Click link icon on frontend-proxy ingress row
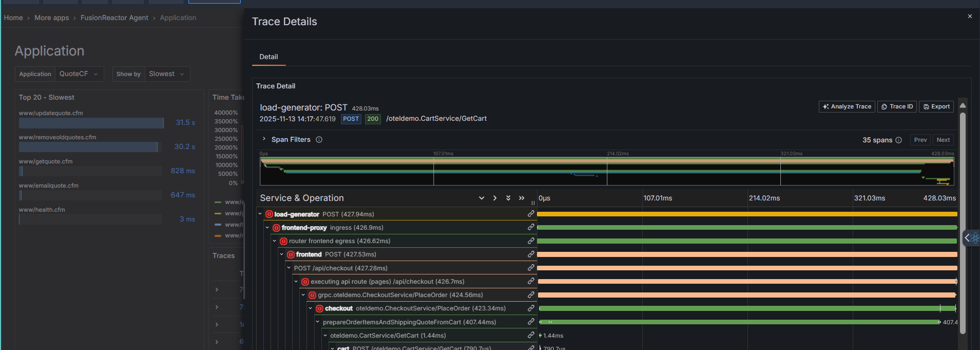 pos(531,227)
